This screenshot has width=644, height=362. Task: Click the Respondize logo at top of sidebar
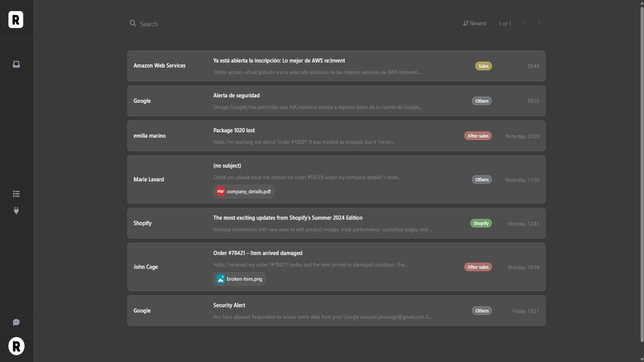(x=16, y=20)
